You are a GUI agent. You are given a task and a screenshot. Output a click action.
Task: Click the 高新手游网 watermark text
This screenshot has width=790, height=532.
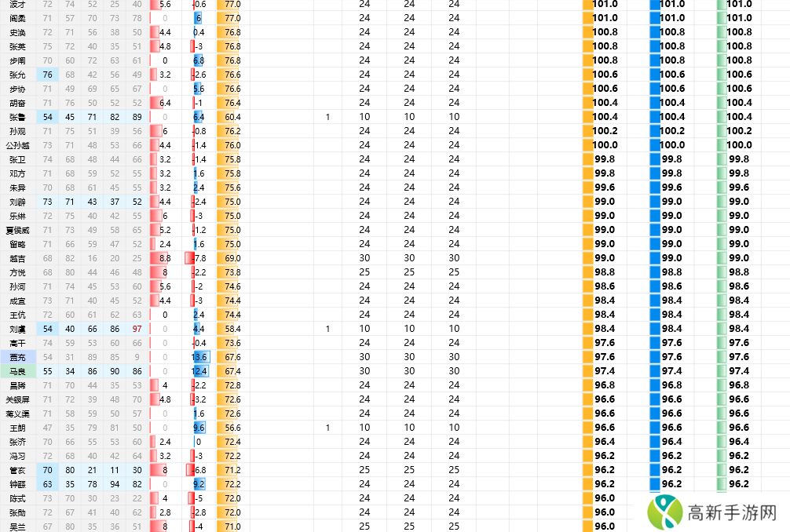tap(731, 513)
